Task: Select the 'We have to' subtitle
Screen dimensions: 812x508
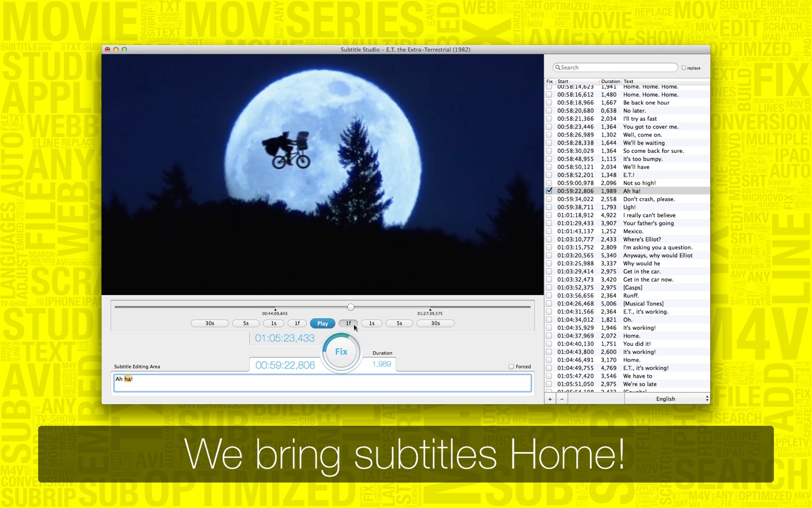Action: 638,376
